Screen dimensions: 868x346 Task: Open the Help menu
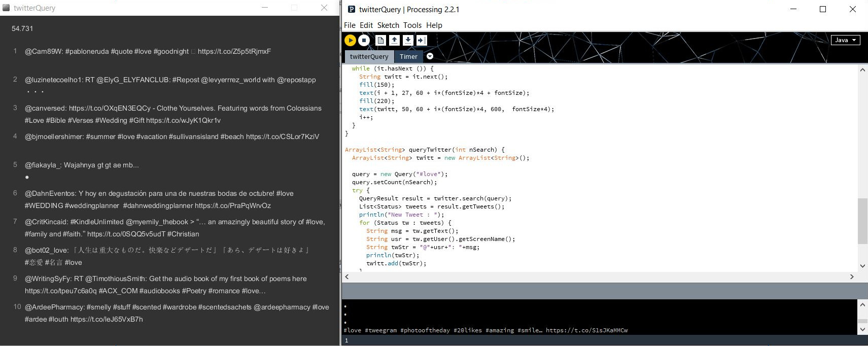click(x=434, y=25)
